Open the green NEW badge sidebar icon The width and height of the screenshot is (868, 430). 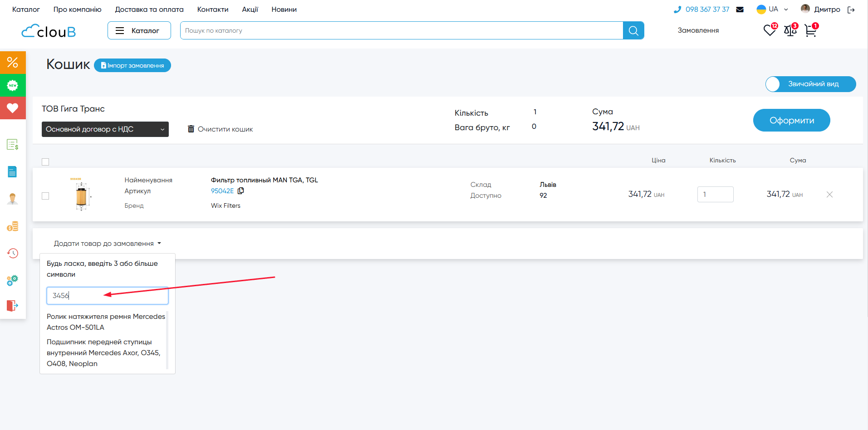pyautogui.click(x=13, y=85)
